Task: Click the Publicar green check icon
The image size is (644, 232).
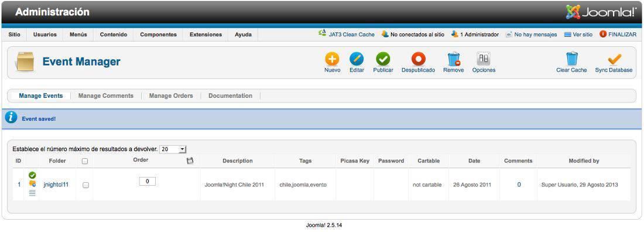Action: point(383,59)
